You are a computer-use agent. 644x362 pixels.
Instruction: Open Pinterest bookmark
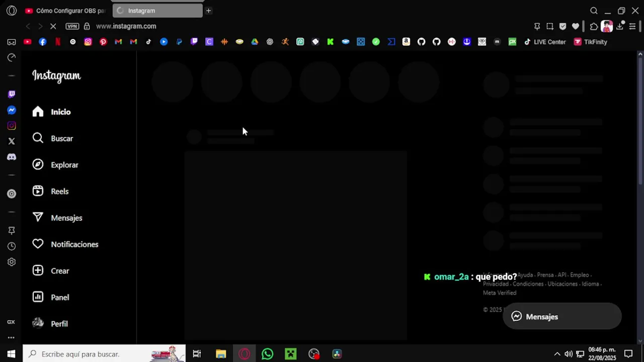pos(103,42)
